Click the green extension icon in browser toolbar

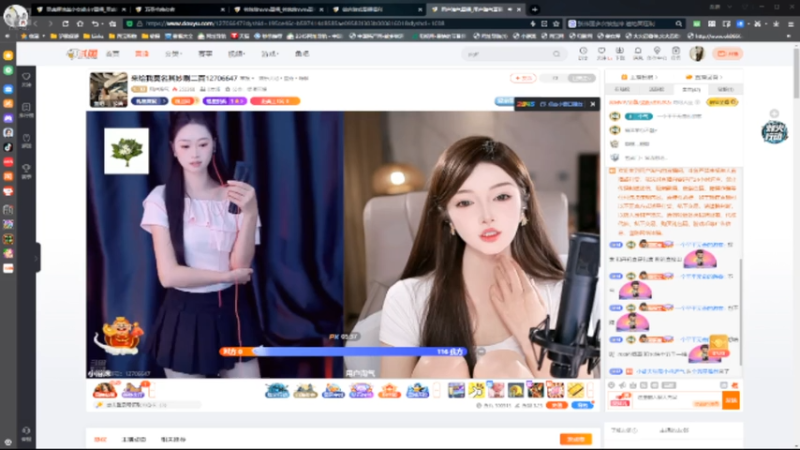pos(696,23)
